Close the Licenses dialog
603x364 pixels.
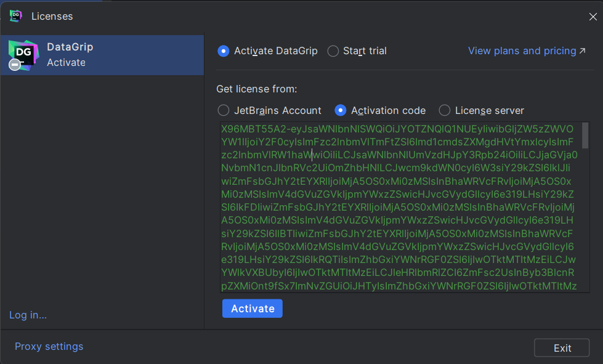click(593, 17)
